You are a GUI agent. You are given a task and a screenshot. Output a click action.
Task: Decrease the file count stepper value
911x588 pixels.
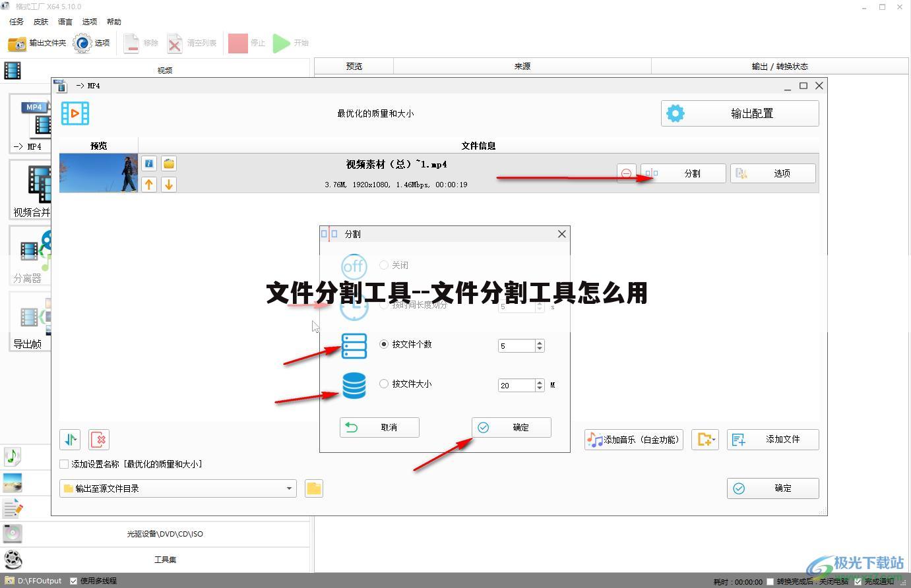(x=540, y=349)
